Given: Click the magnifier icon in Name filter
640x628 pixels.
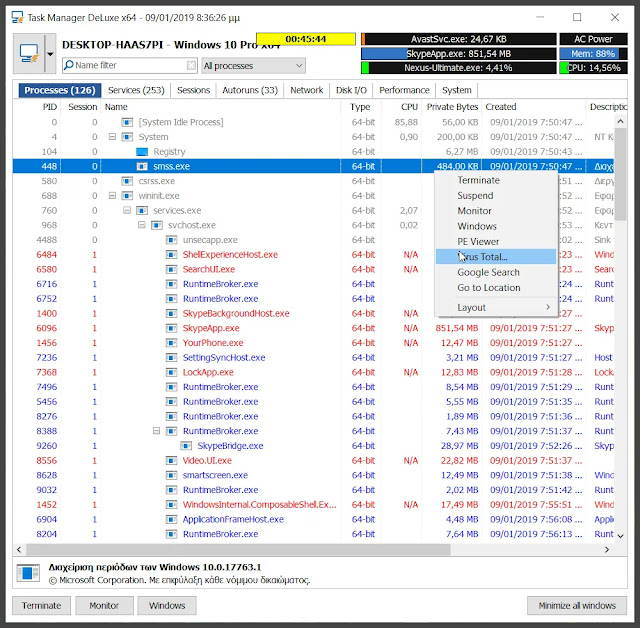Looking at the screenshot, I should (x=69, y=65).
